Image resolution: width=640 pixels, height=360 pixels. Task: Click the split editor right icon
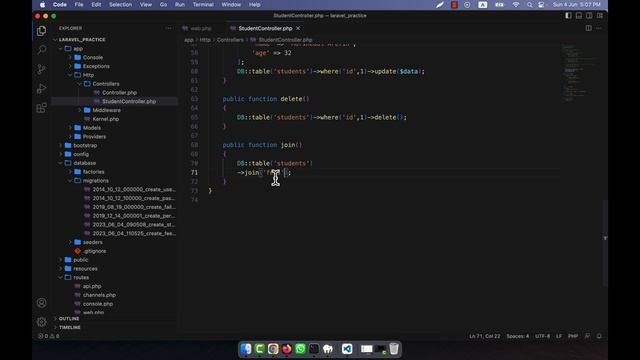(589, 28)
